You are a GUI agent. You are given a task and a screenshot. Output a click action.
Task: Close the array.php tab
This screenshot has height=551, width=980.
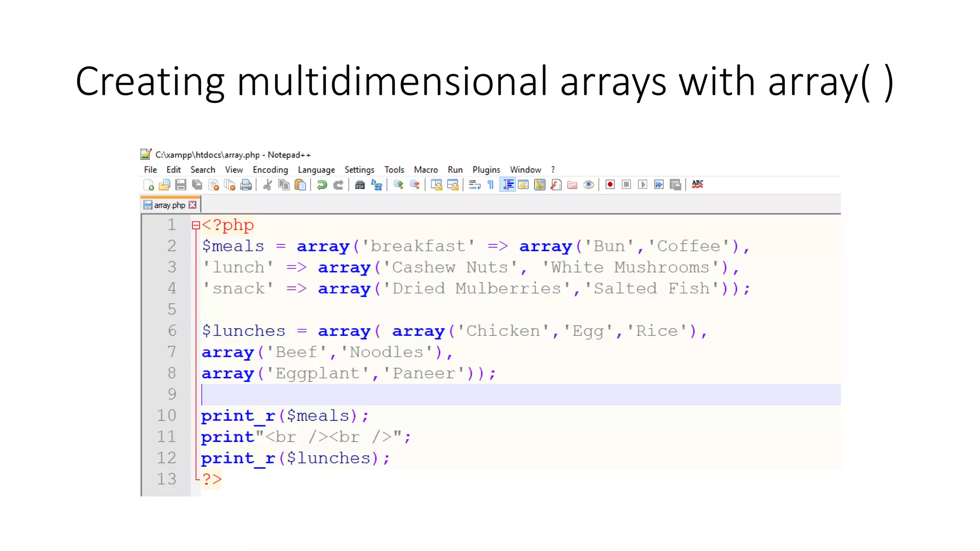[192, 205]
